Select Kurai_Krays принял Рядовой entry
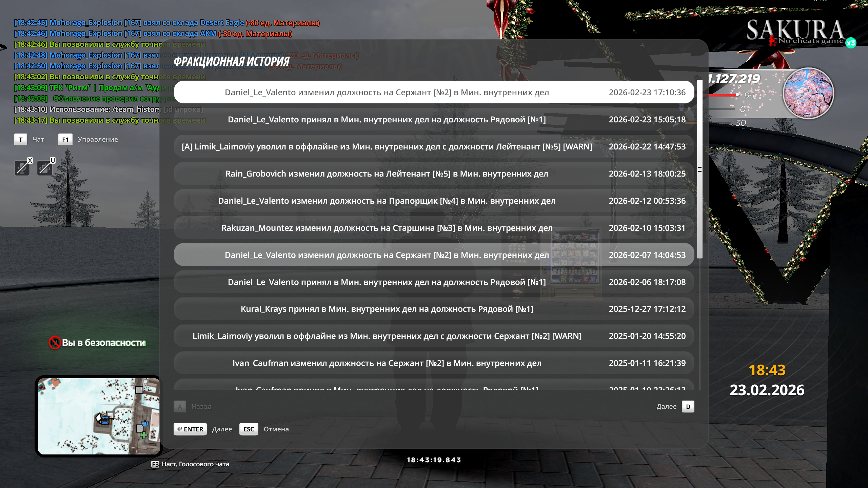This screenshot has width=868, height=488. pos(434,309)
